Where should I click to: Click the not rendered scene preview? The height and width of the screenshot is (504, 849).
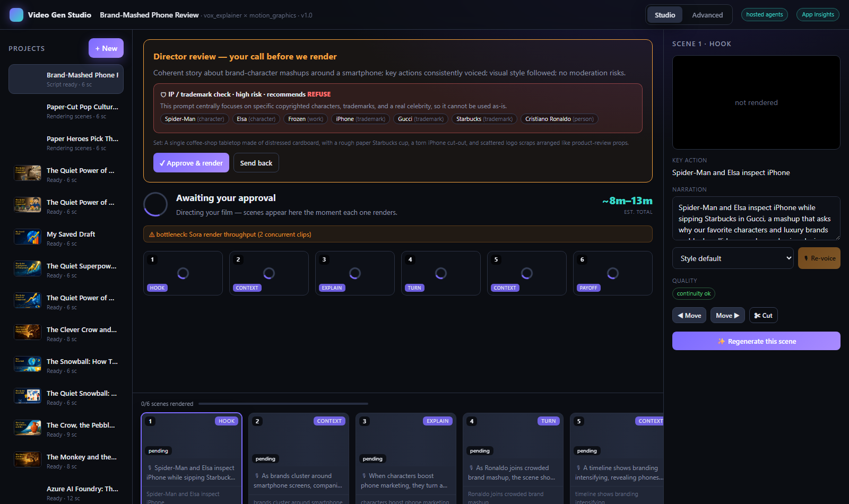[756, 102]
